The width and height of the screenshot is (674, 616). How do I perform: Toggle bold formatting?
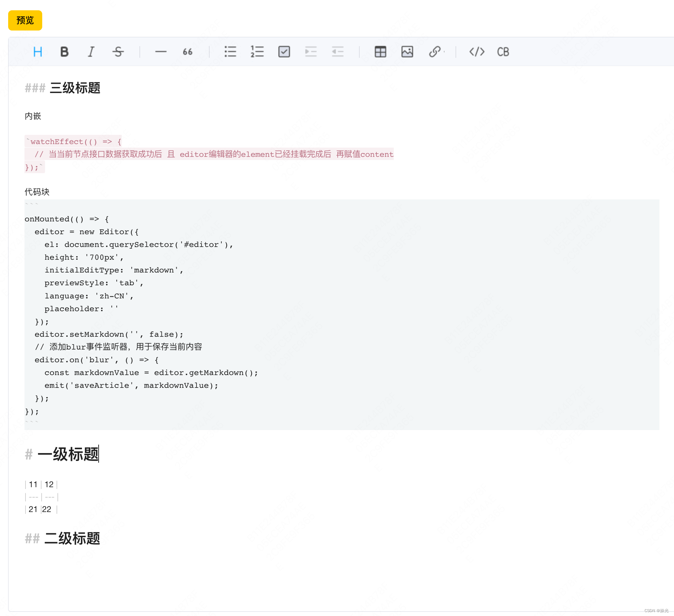click(64, 52)
